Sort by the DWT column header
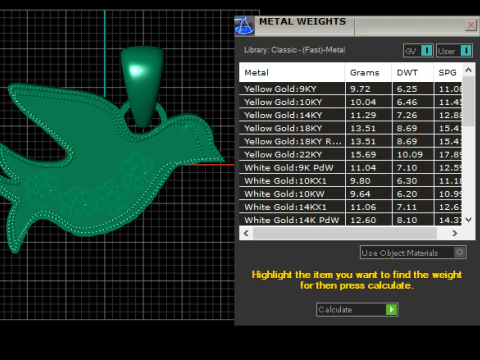480x360 pixels. coord(413,72)
